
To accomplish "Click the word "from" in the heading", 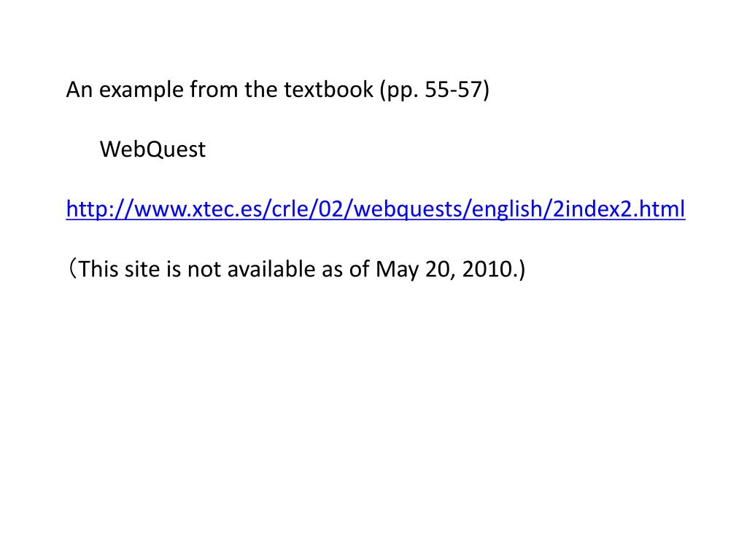I will pos(214,90).
